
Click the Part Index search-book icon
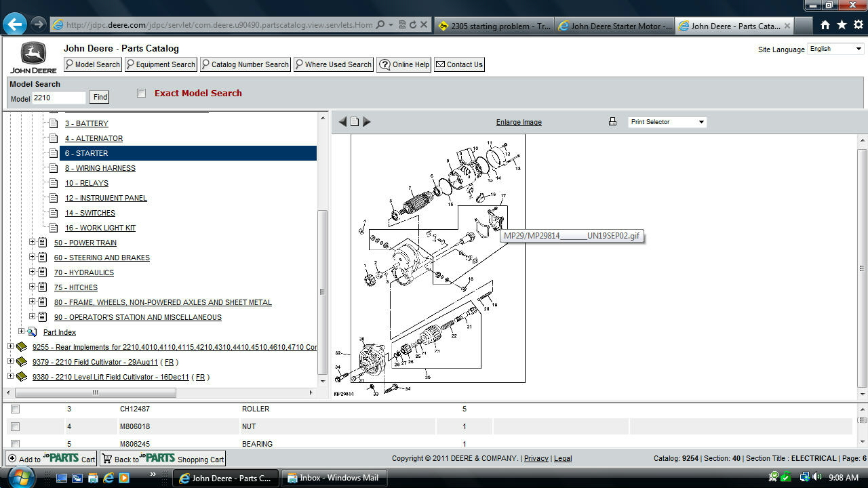pyautogui.click(x=32, y=332)
